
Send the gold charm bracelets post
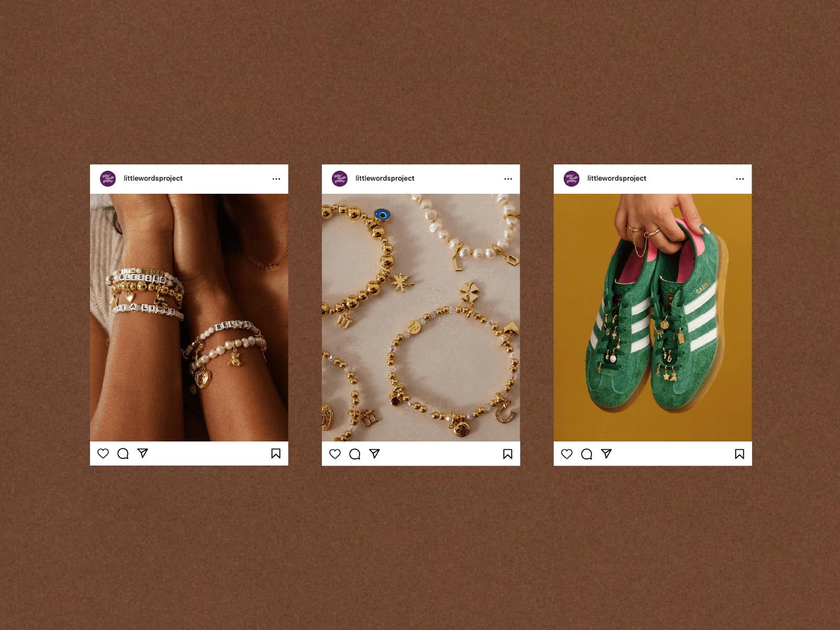point(375,454)
